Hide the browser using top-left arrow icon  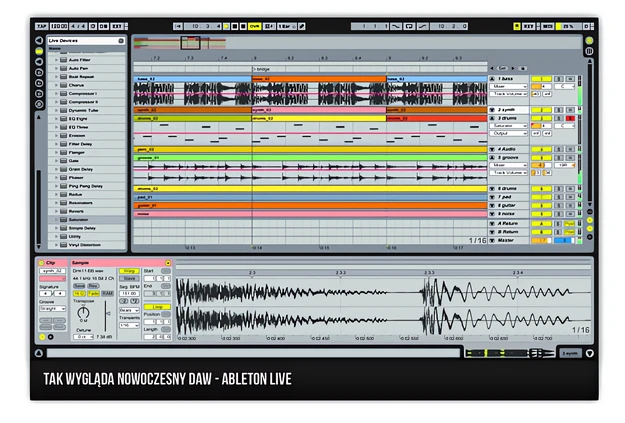pyautogui.click(x=39, y=40)
